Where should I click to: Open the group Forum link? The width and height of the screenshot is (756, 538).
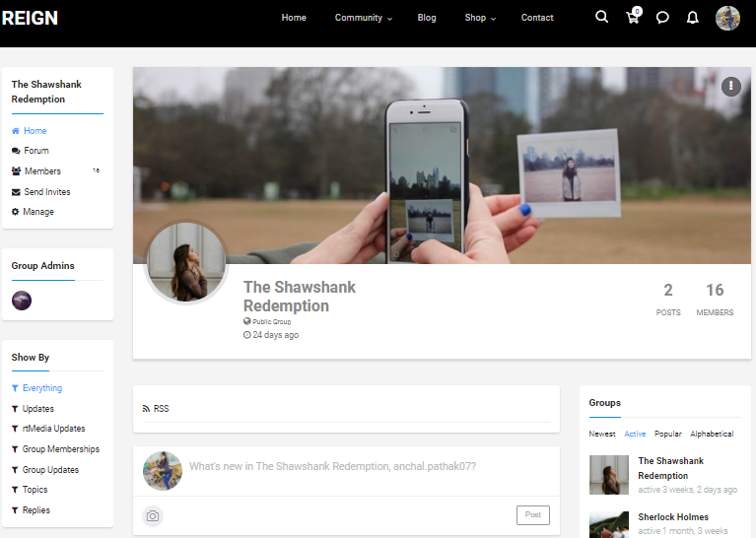coord(31,151)
